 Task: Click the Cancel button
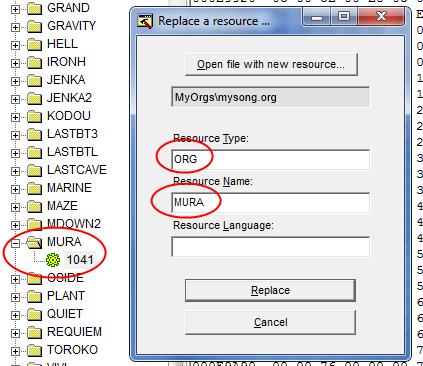pyautogui.click(x=270, y=322)
